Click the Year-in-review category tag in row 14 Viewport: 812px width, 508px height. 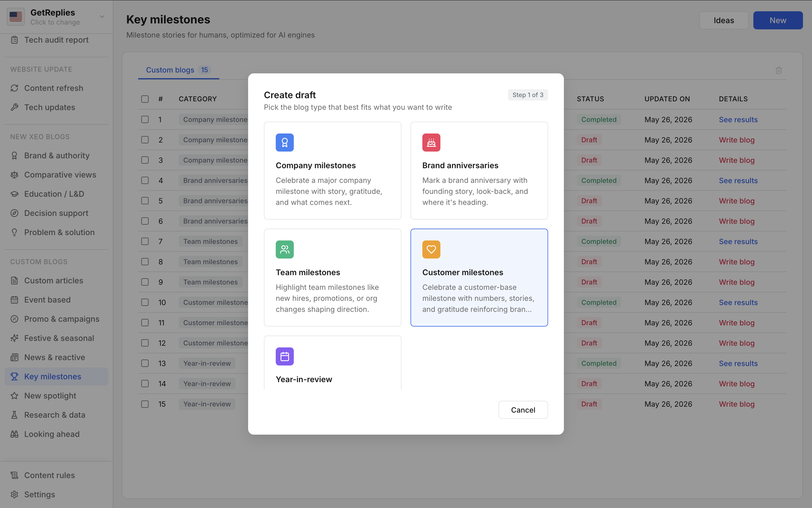(x=207, y=383)
